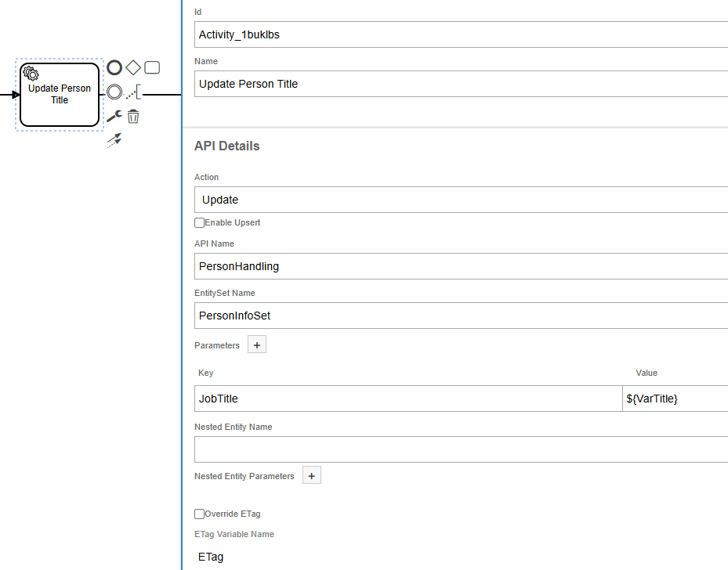Viewport: 728px width, 570px height.
Task: Add a text annotation to the task
Action: click(x=134, y=92)
